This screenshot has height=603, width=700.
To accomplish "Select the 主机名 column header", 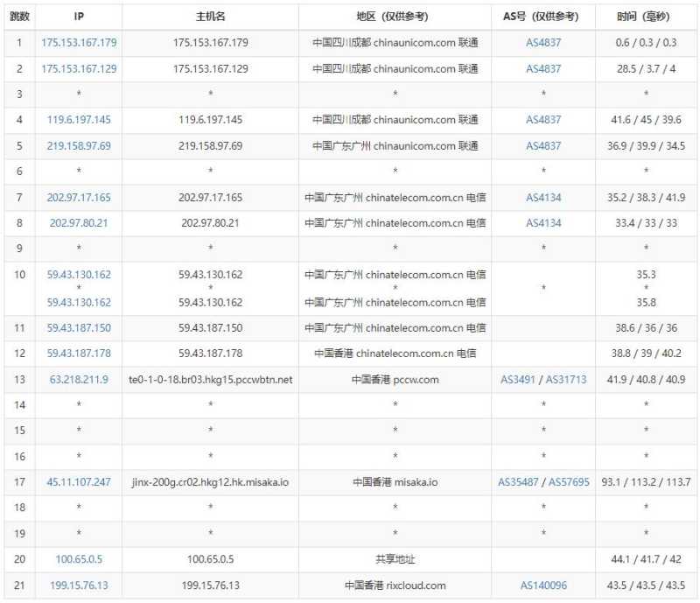I will (x=210, y=17).
